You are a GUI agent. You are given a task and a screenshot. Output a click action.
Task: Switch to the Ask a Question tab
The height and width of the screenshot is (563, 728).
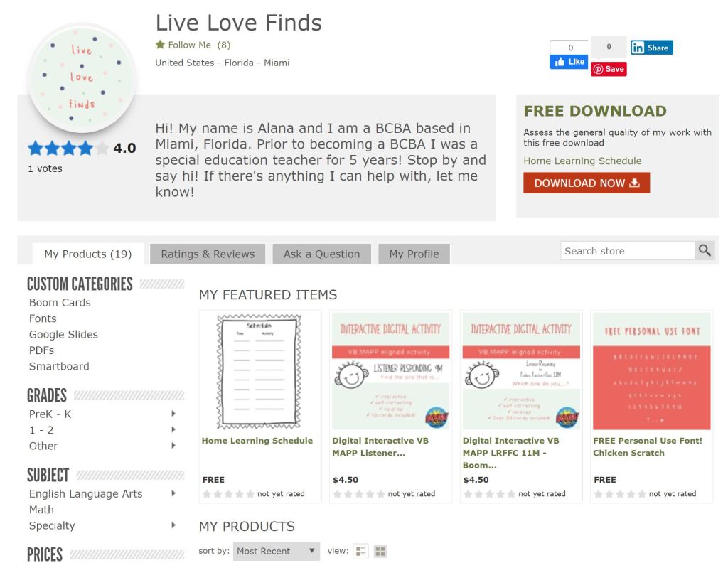(x=322, y=254)
